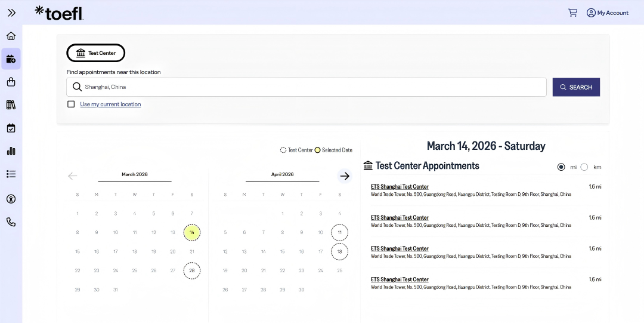Screen dimensions: 644x323
Task: Open the bar chart scores icon
Action: 11,151
